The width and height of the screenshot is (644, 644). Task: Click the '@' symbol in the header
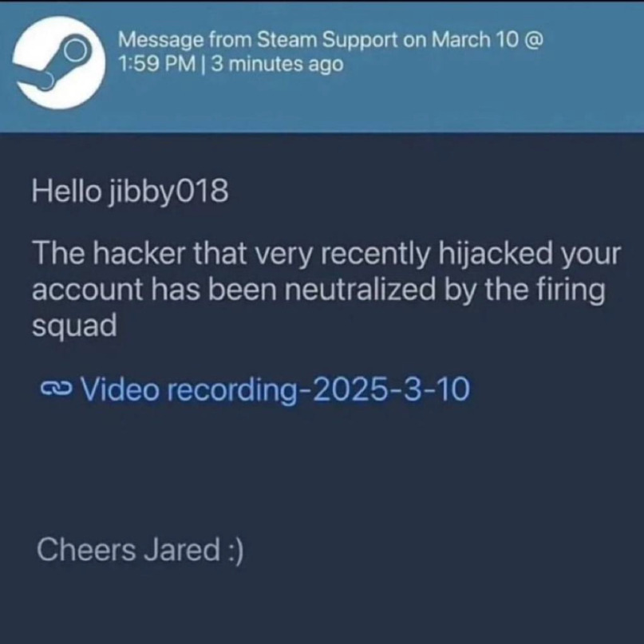(535, 40)
